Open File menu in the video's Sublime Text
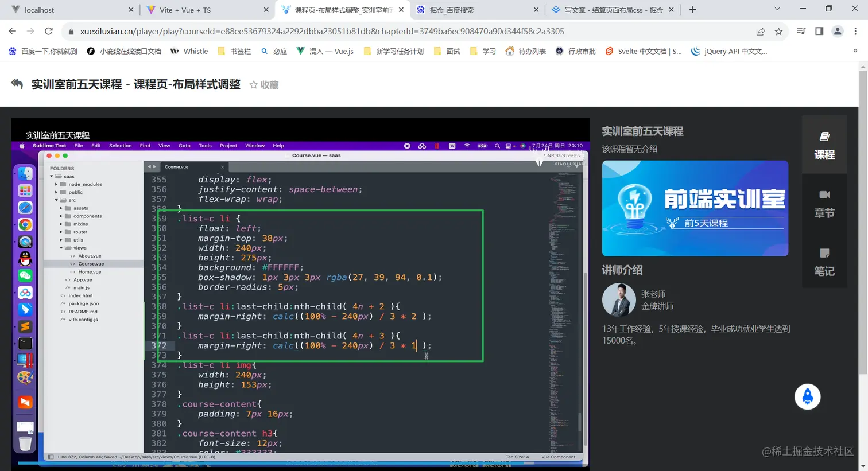The height and width of the screenshot is (471, 868). [x=79, y=146]
